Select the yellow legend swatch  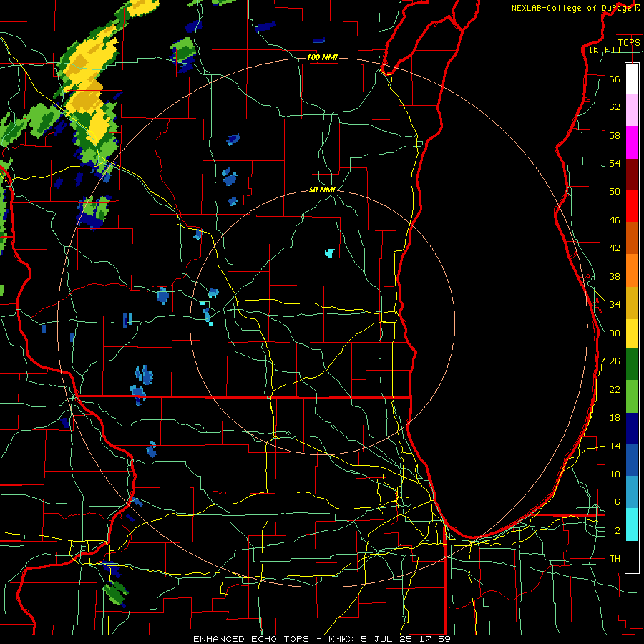click(x=632, y=333)
